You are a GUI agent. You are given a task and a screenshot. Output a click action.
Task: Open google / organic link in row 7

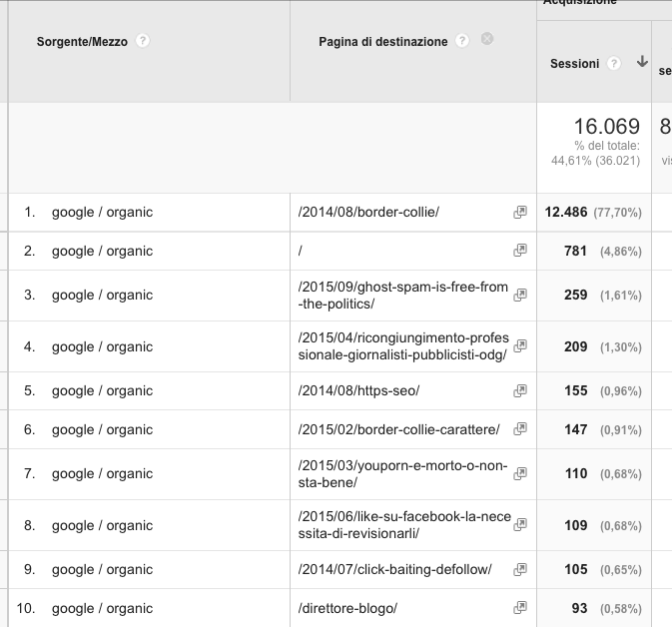click(102, 473)
